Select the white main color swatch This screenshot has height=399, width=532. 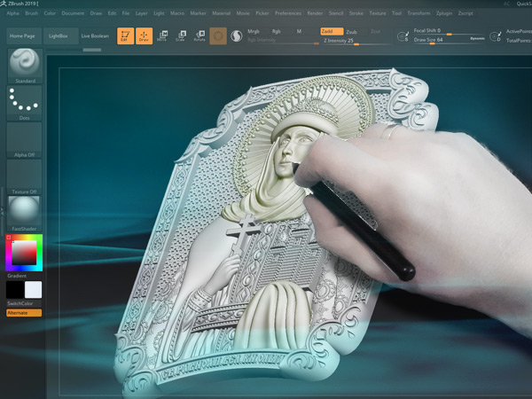point(34,290)
